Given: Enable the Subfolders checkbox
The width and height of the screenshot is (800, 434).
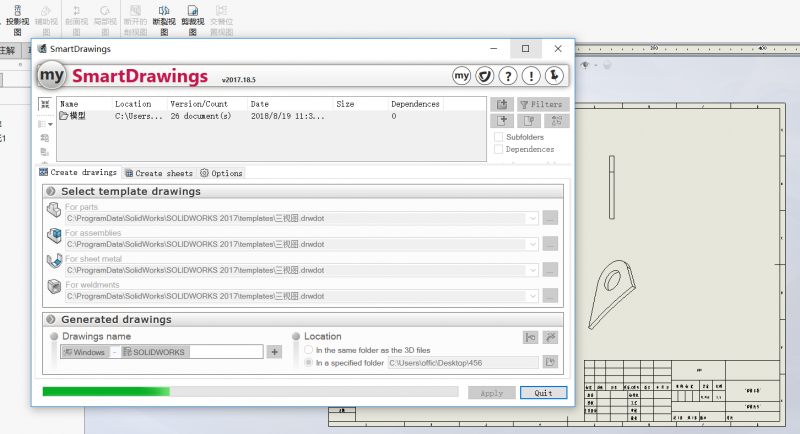Looking at the screenshot, I should coord(499,137).
